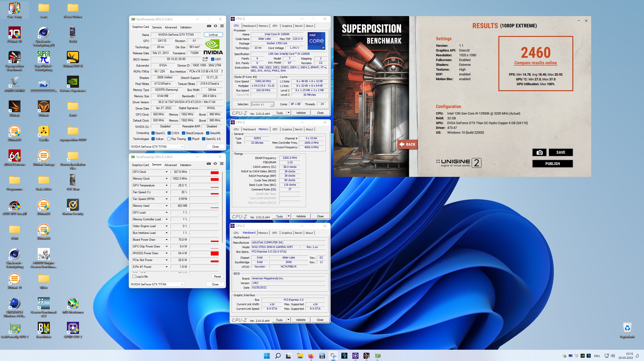The image size is (644, 361).
Task: Open the Board Power Draw sensor dropdown
Action: (x=167, y=240)
